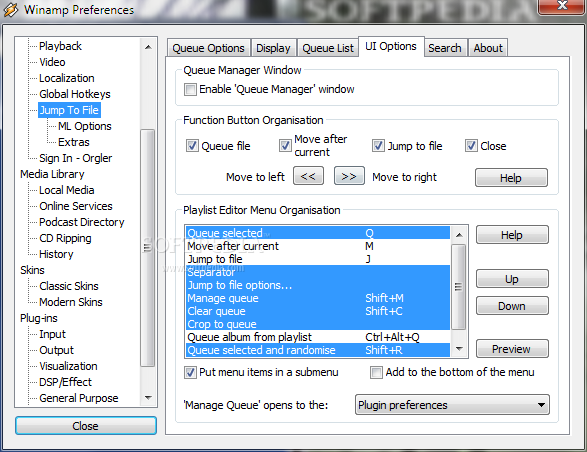Uncheck the Queue file function button
This screenshot has width=587, height=452.
(192, 146)
